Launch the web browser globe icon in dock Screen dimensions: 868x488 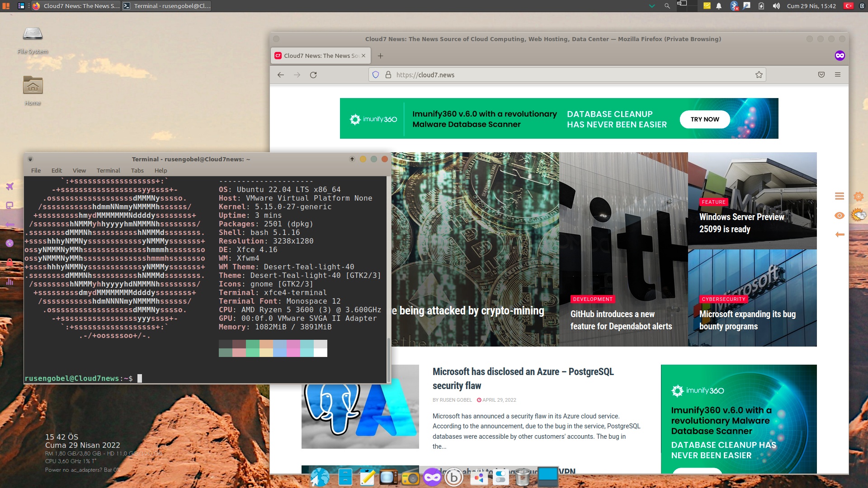click(320, 477)
